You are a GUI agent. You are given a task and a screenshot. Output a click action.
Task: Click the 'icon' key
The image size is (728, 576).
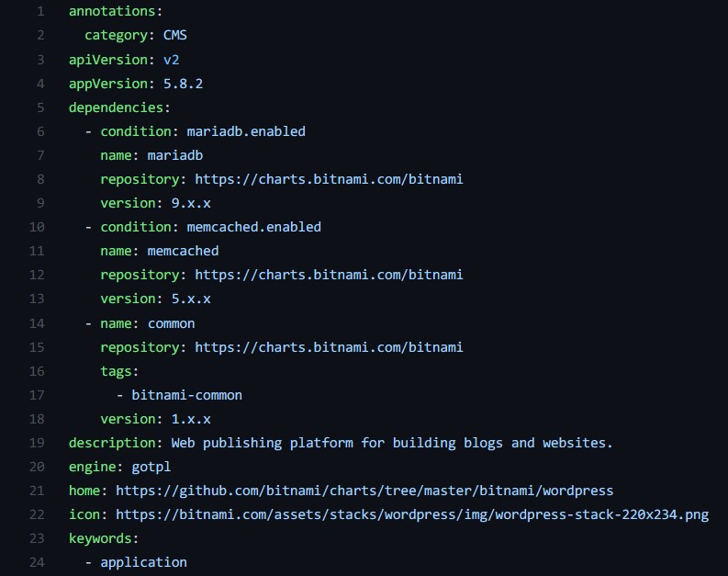click(x=84, y=515)
